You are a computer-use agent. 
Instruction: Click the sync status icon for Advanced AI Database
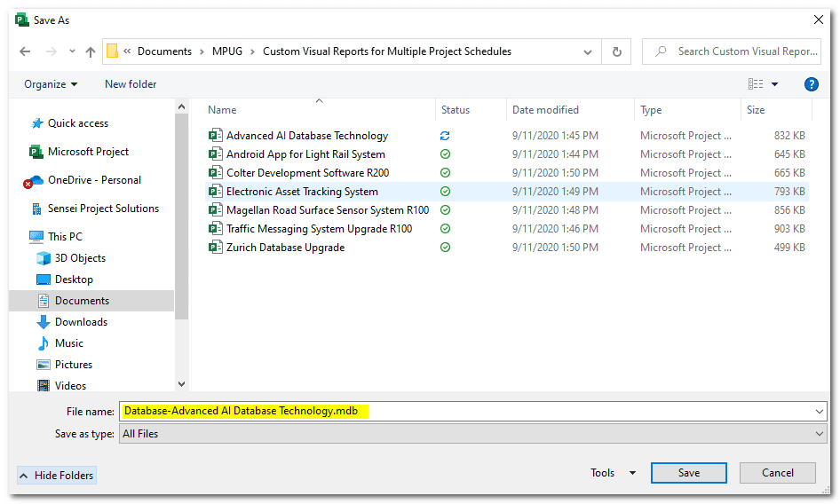445,136
